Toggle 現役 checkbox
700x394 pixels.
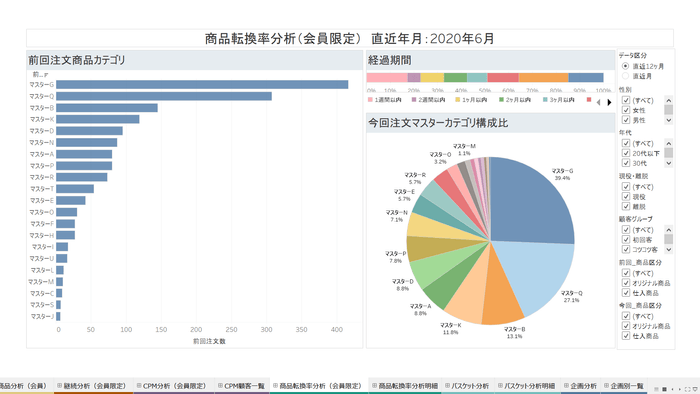pos(626,196)
